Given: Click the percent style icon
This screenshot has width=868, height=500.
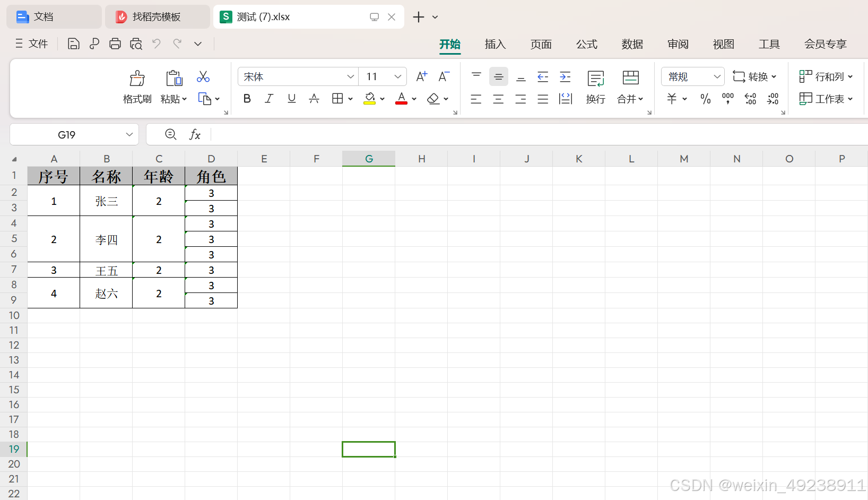Looking at the screenshot, I should click(705, 99).
